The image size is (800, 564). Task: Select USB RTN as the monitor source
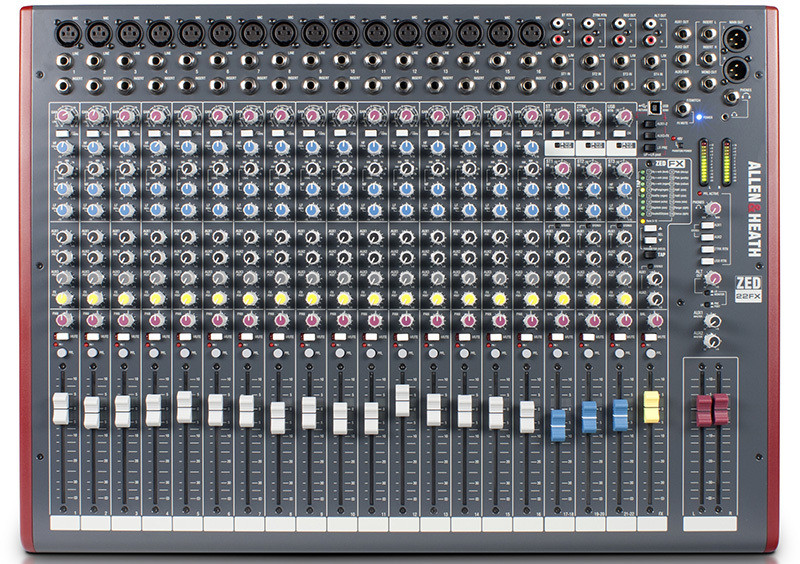click(708, 261)
